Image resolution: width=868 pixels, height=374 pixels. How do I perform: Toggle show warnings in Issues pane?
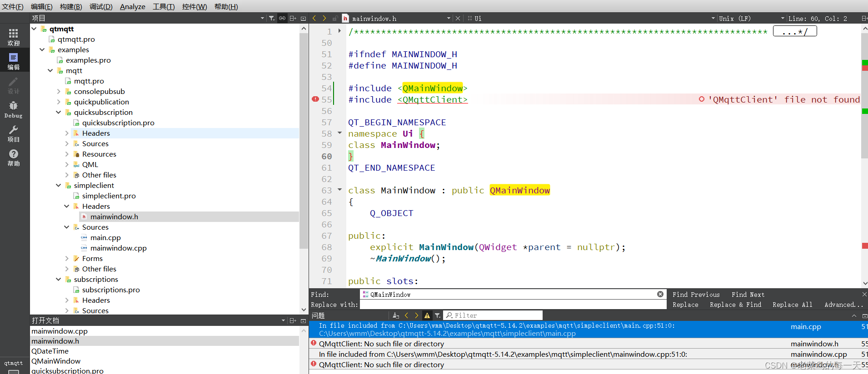427,315
